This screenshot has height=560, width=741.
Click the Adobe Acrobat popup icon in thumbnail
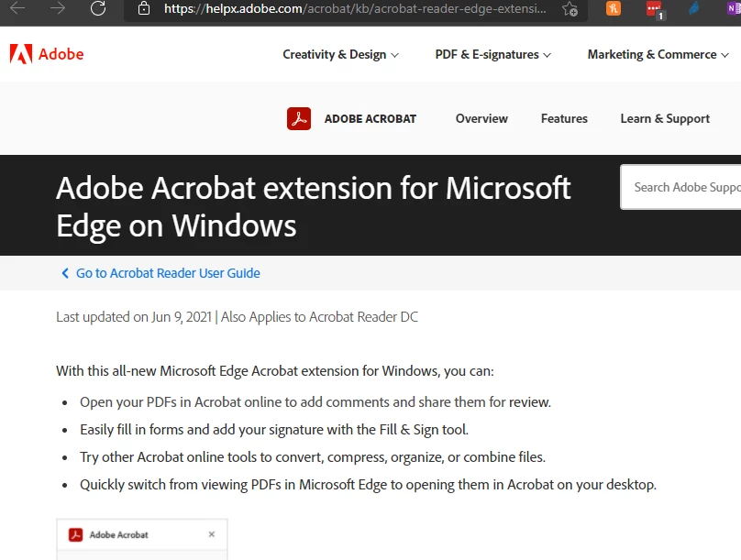pyautogui.click(x=75, y=534)
